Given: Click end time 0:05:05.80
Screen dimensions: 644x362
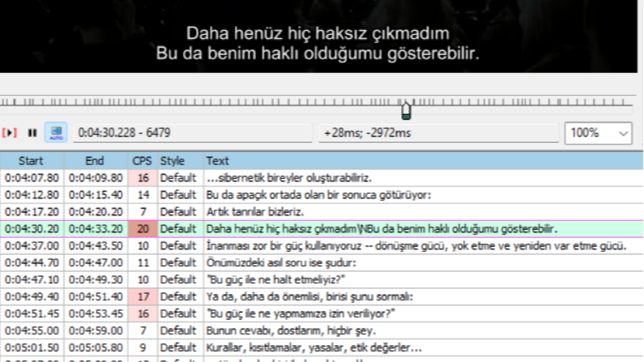Looking at the screenshot, I should pyautogui.click(x=96, y=347).
